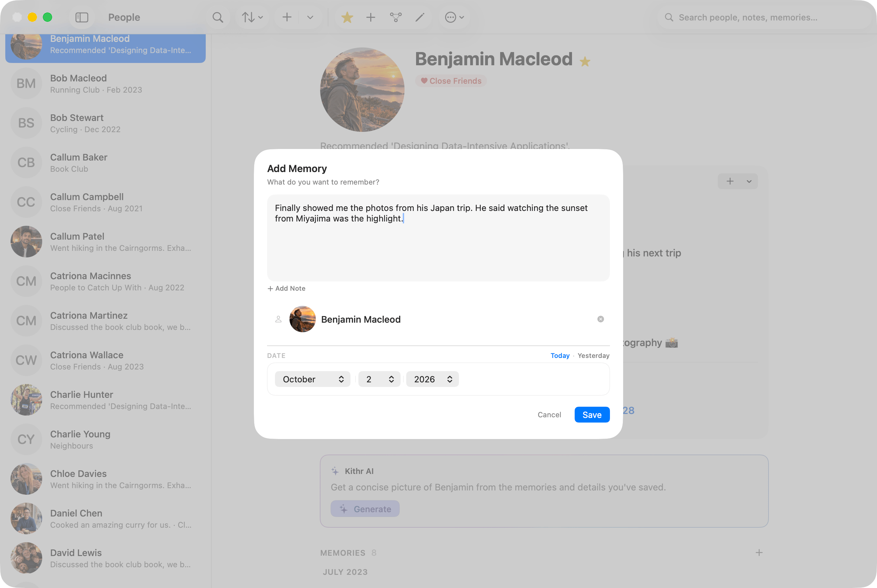Click inside the memory text area

pos(438,238)
